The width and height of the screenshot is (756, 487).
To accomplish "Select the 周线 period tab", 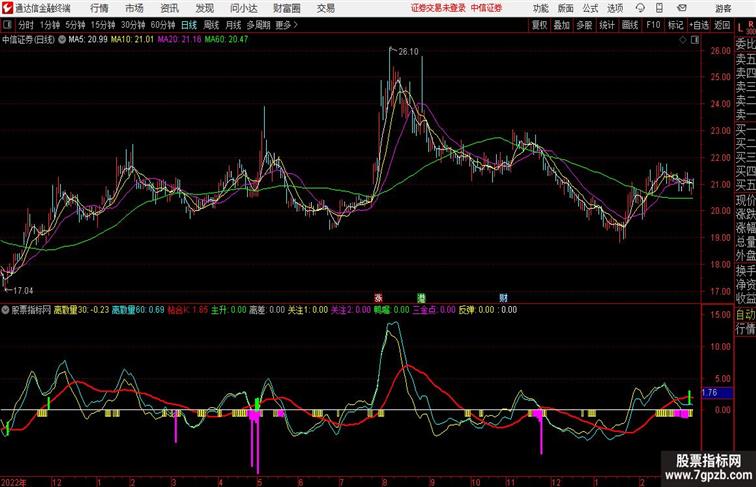I will [x=211, y=25].
